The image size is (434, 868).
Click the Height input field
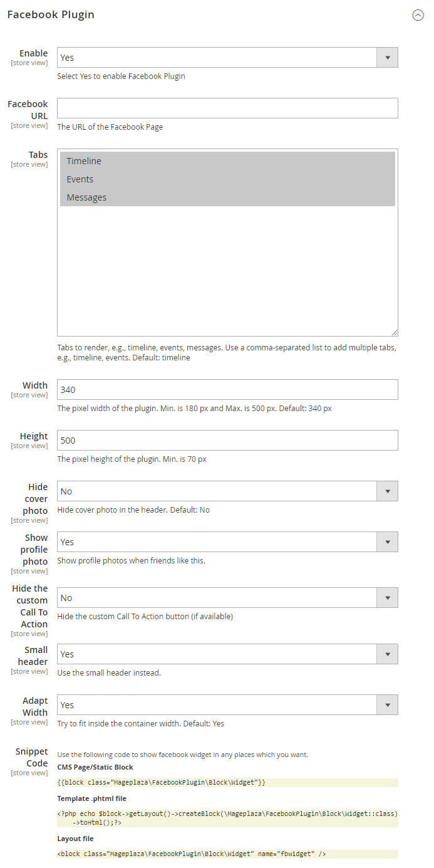[x=227, y=440]
